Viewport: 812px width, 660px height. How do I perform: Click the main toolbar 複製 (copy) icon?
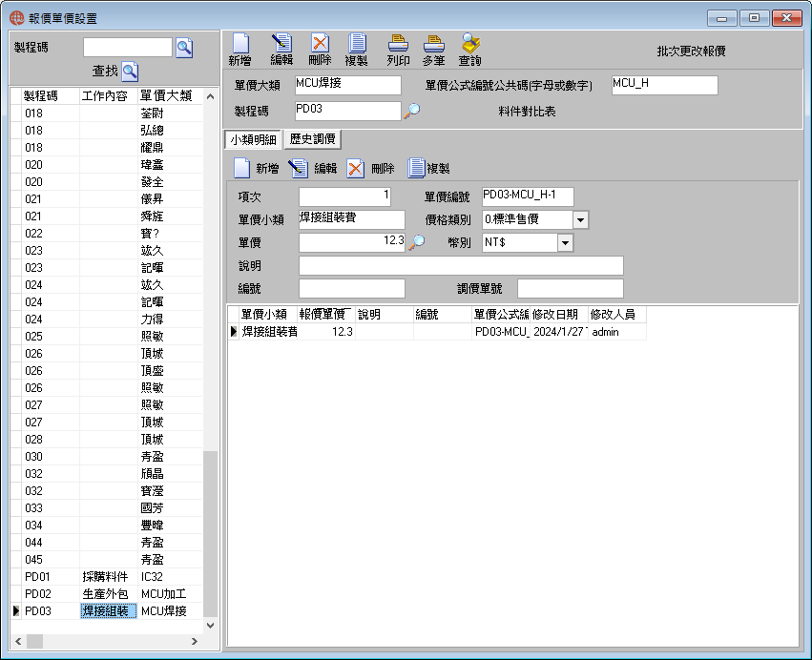click(x=357, y=44)
